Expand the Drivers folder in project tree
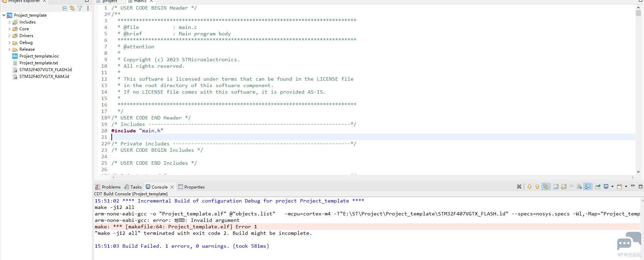This screenshot has height=260, width=644. point(9,36)
